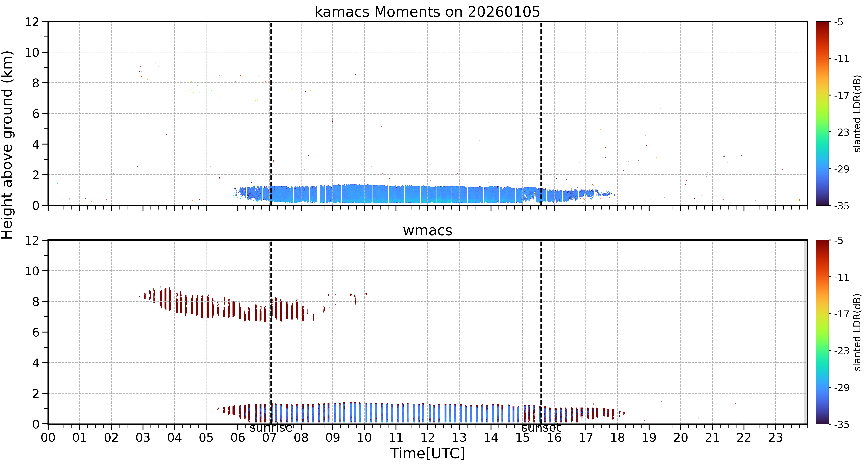
Task: Select the 'Time[UTC]' x-axis label
Action: (427, 453)
